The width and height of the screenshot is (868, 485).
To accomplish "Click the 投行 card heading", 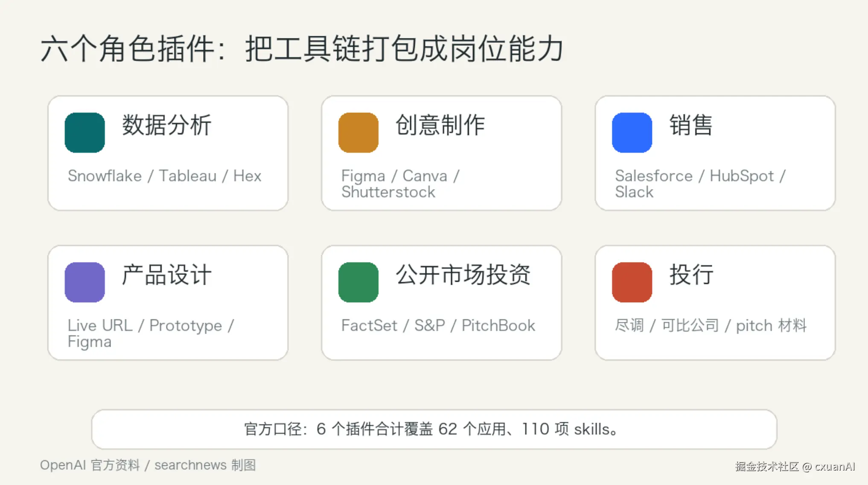I will coord(691,275).
